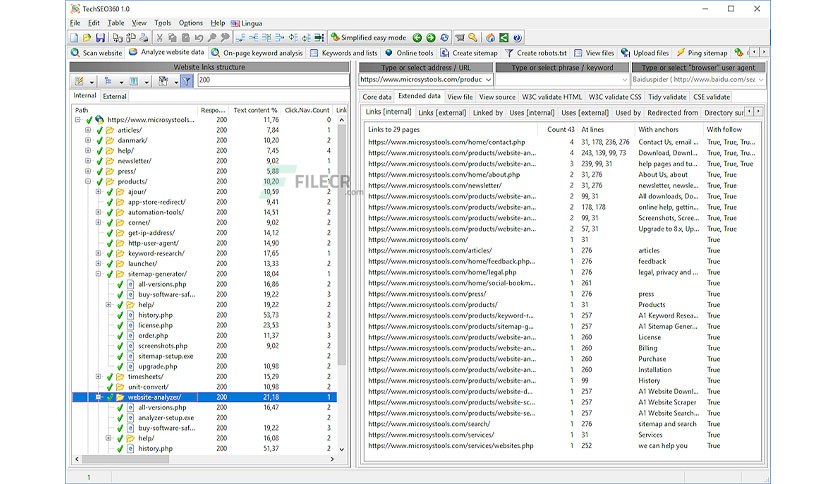Click the lightning quick-action icon in links panel
The image size is (836, 484).
click(79, 81)
